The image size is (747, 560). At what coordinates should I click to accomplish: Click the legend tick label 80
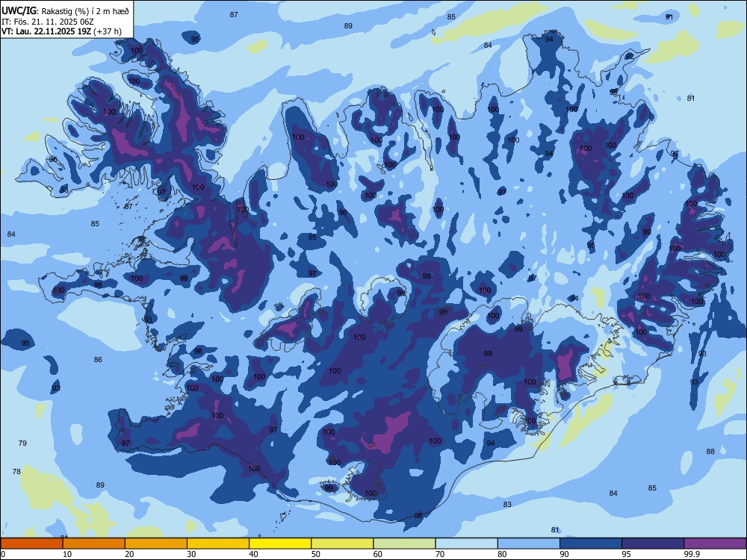[x=502, y=554]
